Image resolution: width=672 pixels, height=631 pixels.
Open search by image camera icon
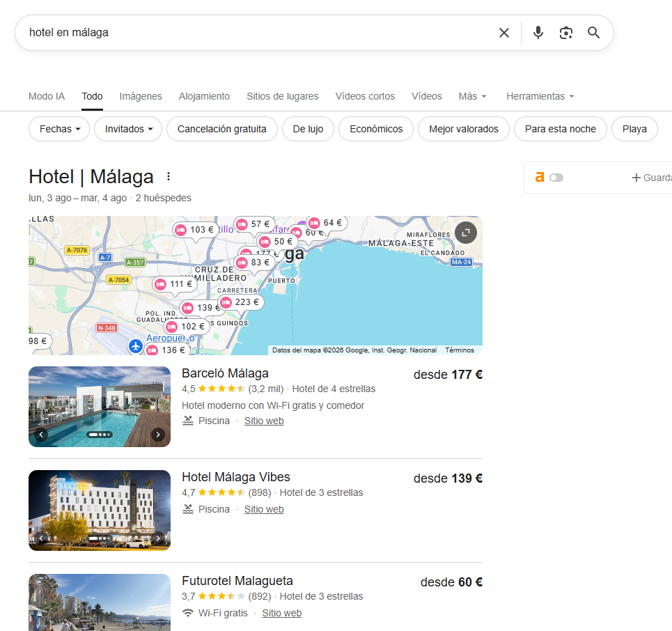[x=566, y=33]
